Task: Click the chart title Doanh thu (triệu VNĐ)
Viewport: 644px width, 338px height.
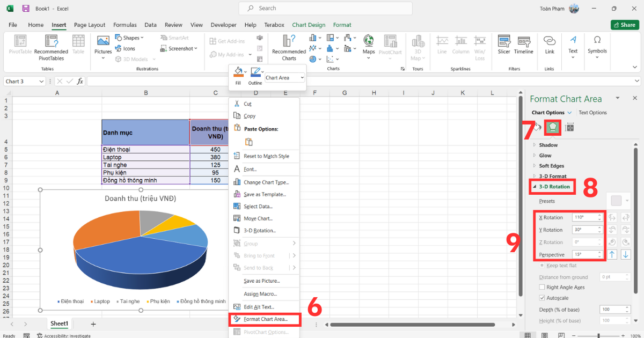Action: pos(140,199)
